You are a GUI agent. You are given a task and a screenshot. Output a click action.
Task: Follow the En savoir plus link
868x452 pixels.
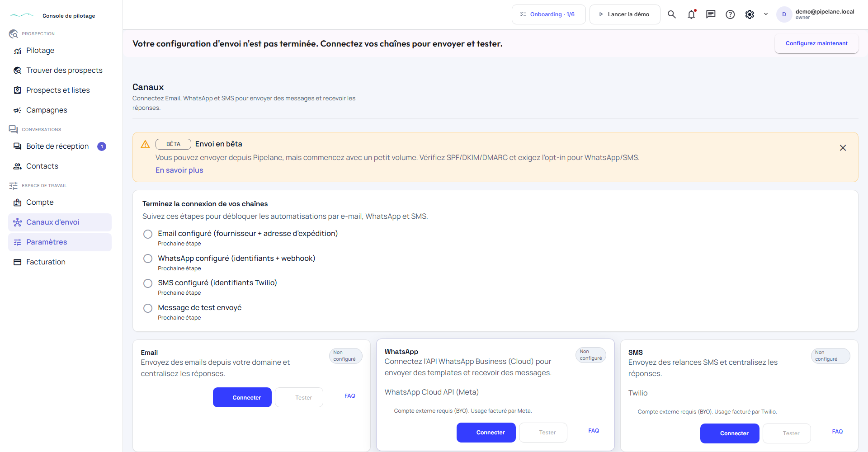[179, 170]
